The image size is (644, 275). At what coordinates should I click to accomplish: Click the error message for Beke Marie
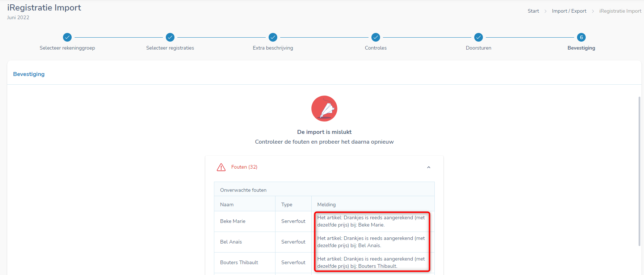(371, 221)
